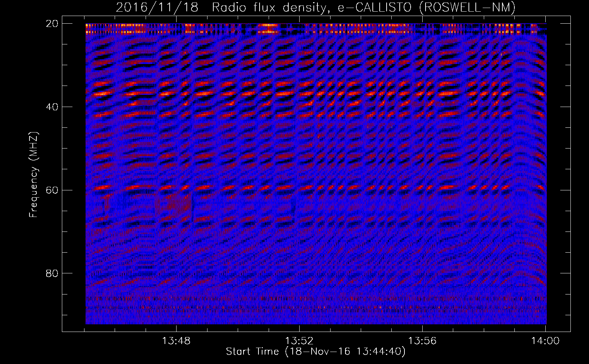Click the time tick label '13:56'
This screenshot has height=364, width=589.
tap(422, 341)
